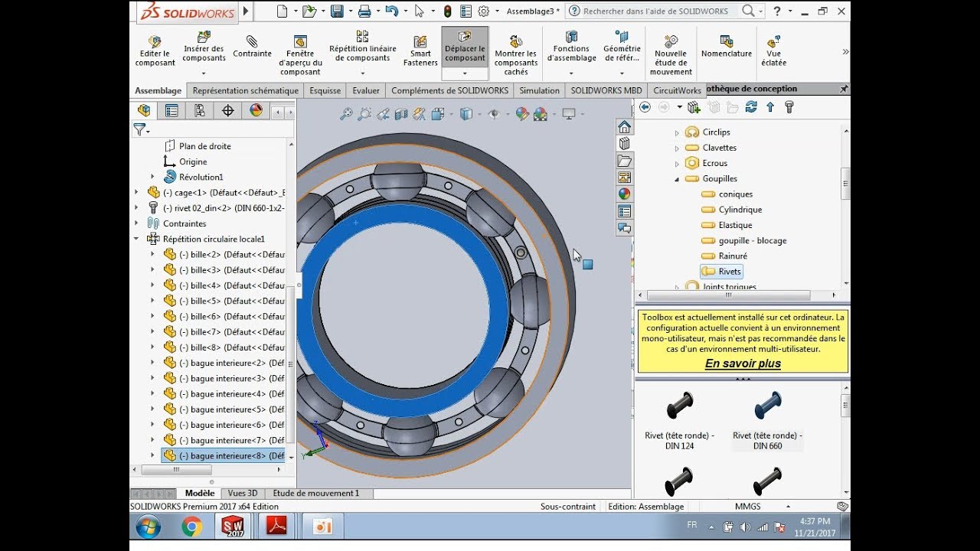The width and height of the screenshot is (980, 551).
Task: Expand bille<2> tree item
Action: [152, 254]
